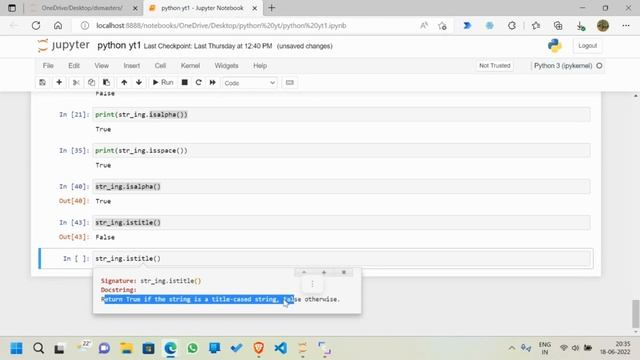Viewport: 640px width, 360px height.
Task: Select cell In [21] print isalpha
Action: coord(341,115)
